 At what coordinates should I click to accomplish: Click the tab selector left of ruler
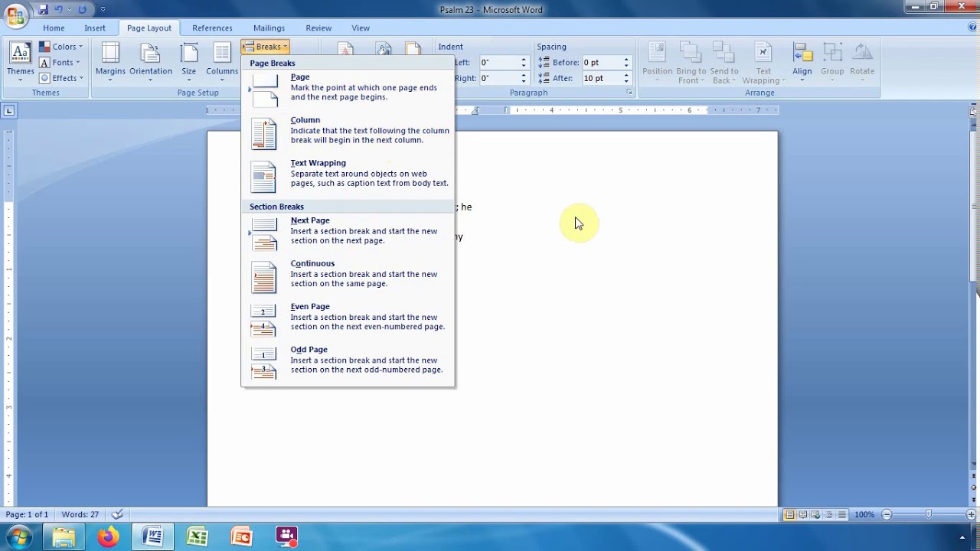click(9, 111)
